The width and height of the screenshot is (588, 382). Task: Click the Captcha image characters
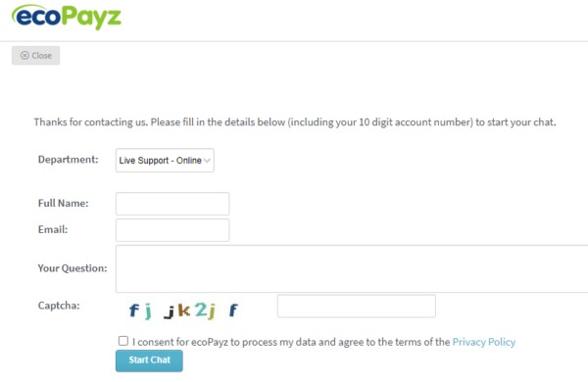tap(183, 310)
